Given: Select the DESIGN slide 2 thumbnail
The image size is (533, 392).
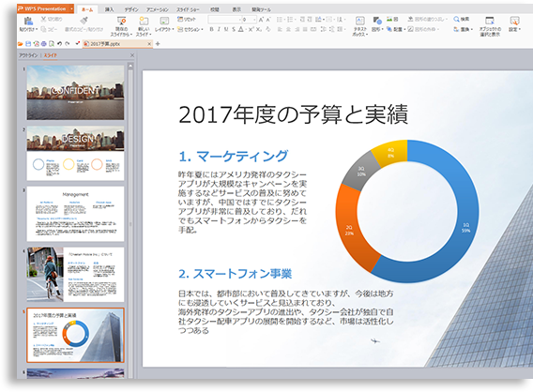Looking at the screenshot, I should (75, 153).
